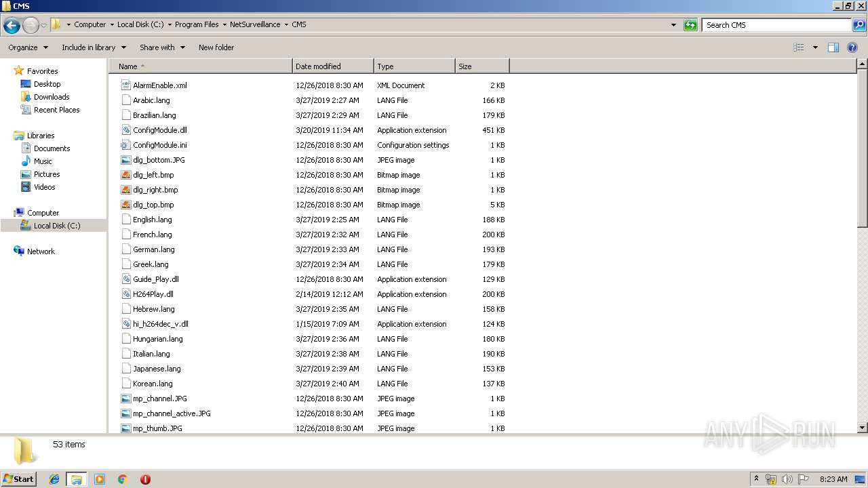868x488 pixels.
Task: Open the Include in library dropdown
Action: tap(94, 47)
